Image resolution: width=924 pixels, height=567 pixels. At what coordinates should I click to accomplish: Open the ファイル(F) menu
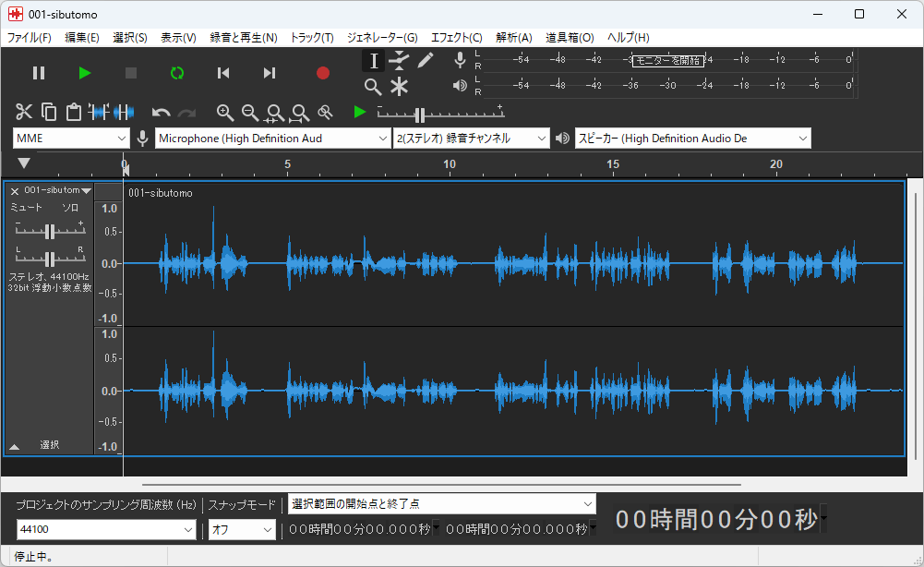pyautogui.click(x=29, y=38)
